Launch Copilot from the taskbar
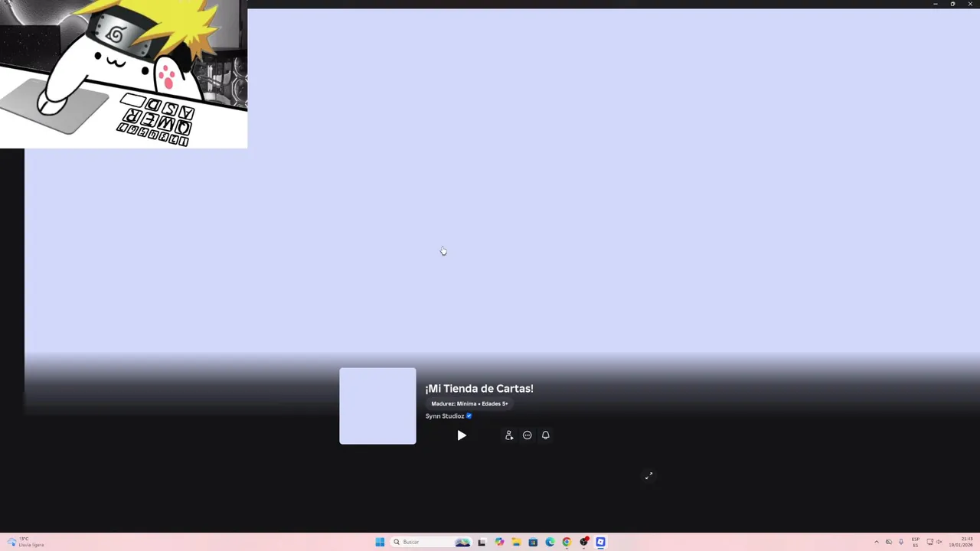This screenshot has height=551, width=980. (x=499, y=542)
